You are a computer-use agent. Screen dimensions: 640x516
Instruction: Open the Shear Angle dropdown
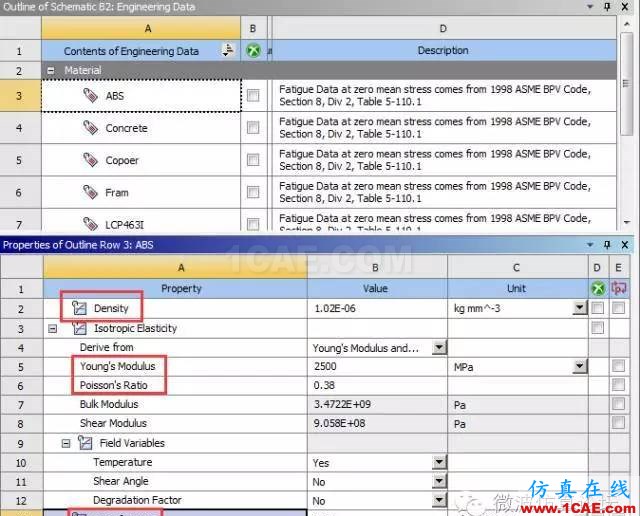(439, 481)
